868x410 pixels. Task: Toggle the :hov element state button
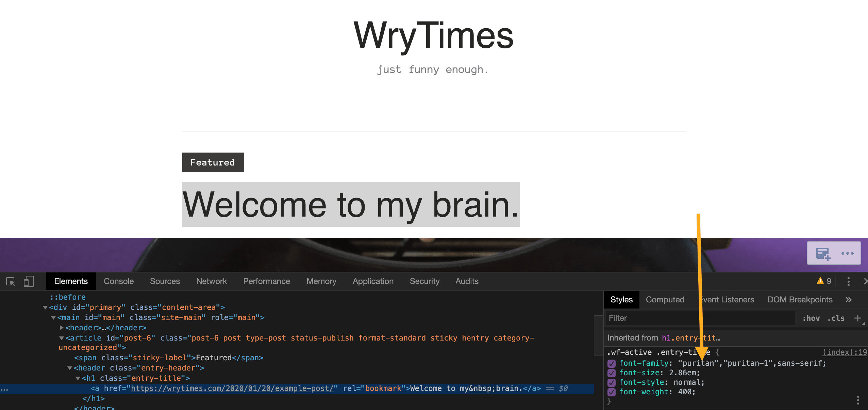pyautogui.click(x=811, y=318)
